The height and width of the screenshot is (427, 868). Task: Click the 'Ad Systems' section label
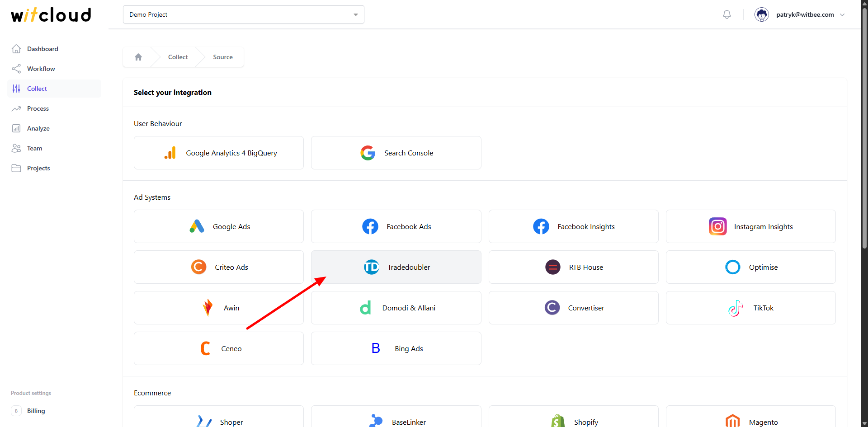[152, 197]
